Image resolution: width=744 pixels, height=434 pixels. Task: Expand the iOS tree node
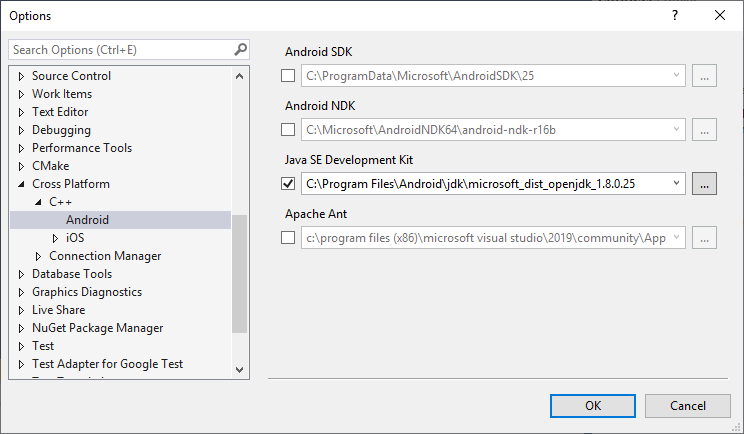click(56, 238)
